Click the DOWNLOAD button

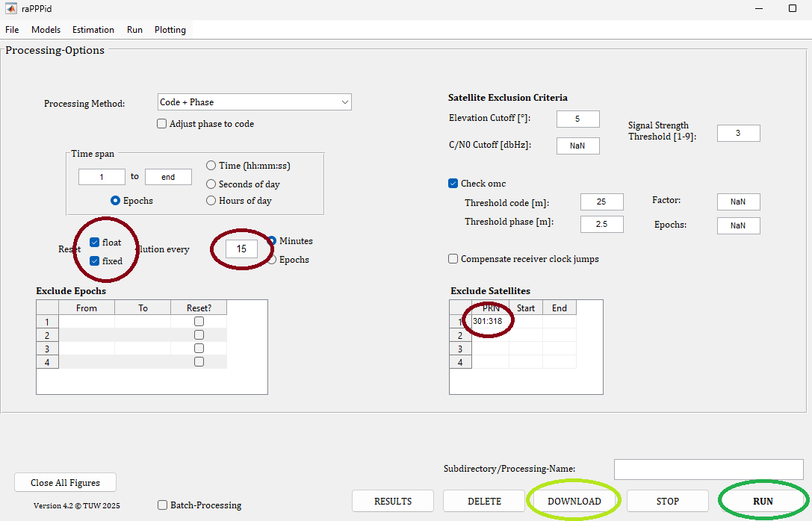pyautogui.click(x=574, y=502)
